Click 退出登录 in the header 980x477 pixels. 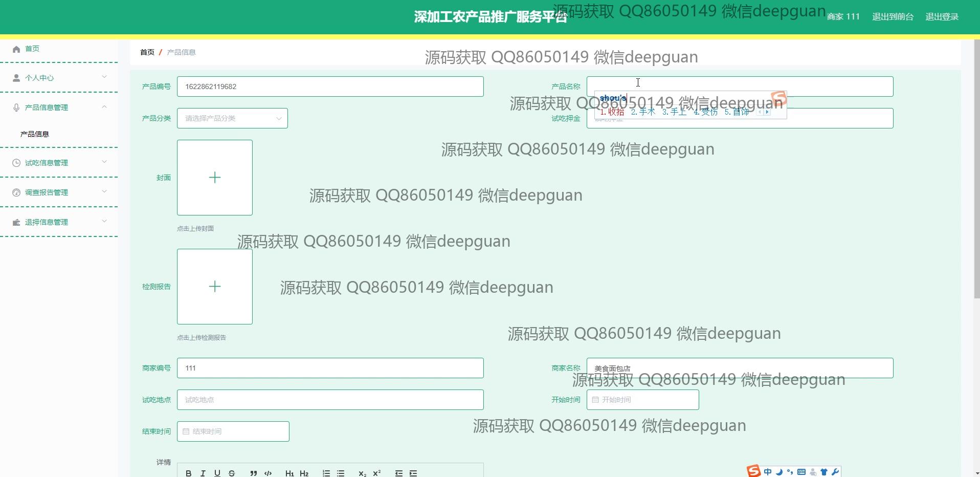tap(942, 17)
